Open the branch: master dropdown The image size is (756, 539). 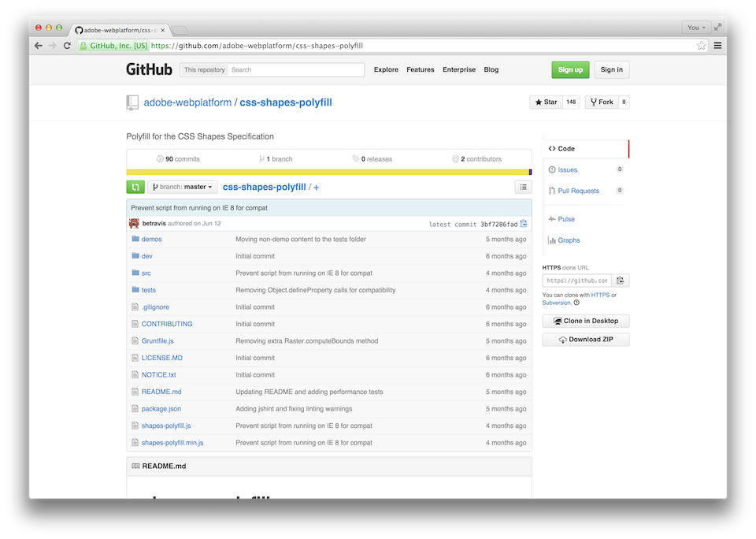(x=182, y=187)
